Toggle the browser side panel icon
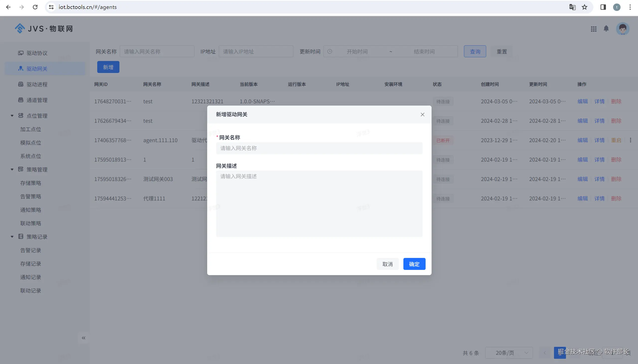The height and width of the screenshot is (364, 638). click(603, 7)
